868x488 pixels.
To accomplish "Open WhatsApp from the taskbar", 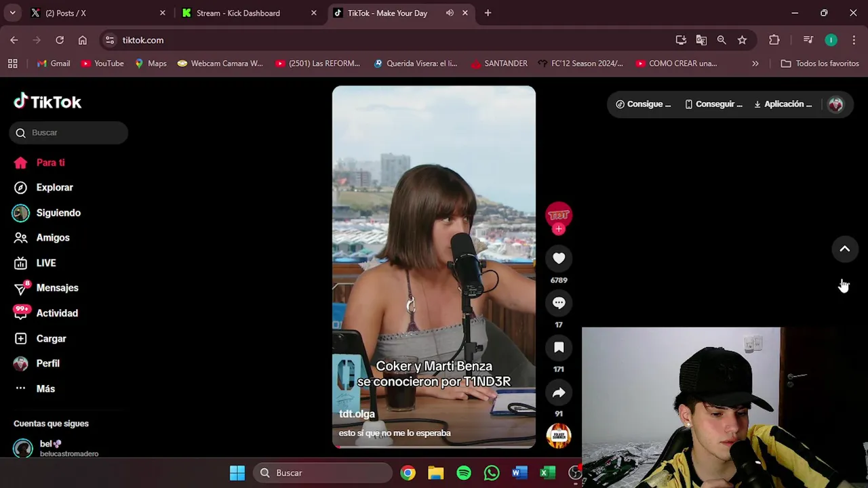I will pyautogui.click(x=492, y=473).
